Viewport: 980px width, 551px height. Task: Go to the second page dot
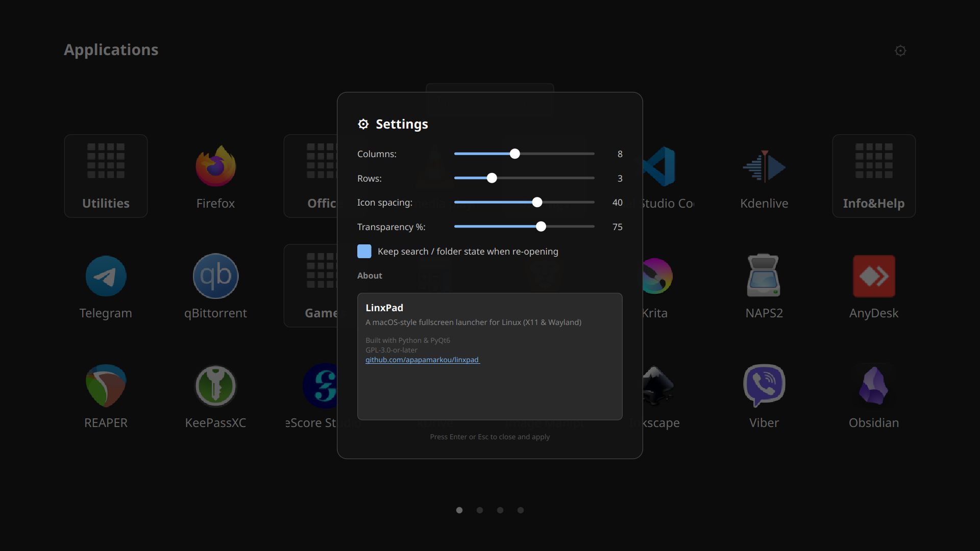[480, 510]
